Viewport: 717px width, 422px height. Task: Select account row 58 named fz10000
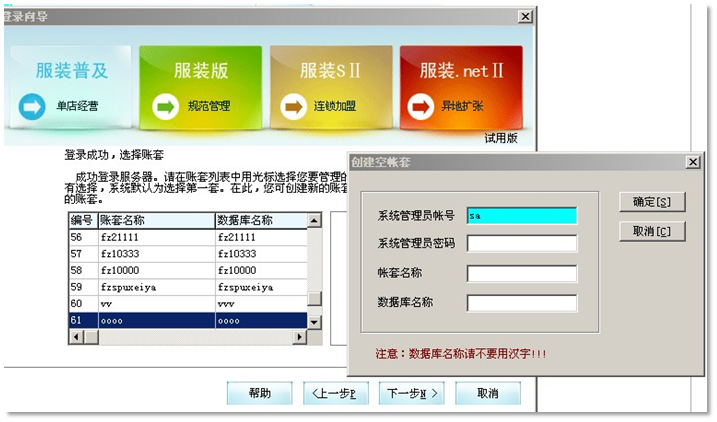tap(188, 270)
